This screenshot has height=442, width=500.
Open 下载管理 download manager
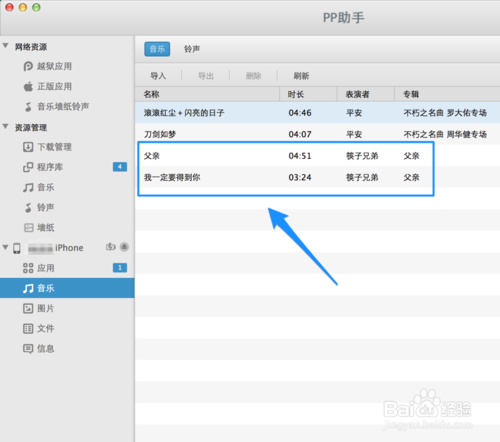(48, 147)
